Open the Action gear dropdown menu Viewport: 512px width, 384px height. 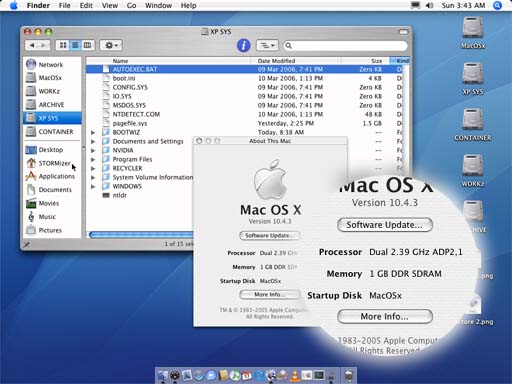coord(111,45)
